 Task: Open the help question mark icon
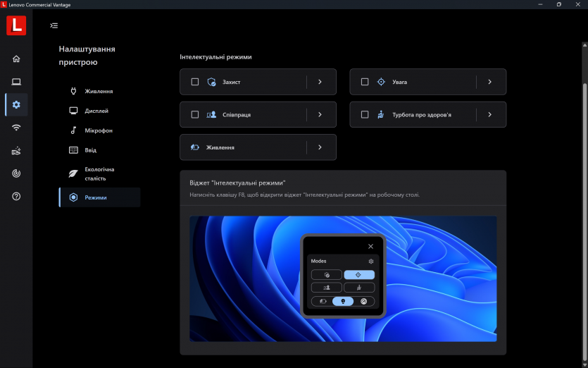click(x=16, y=196)
